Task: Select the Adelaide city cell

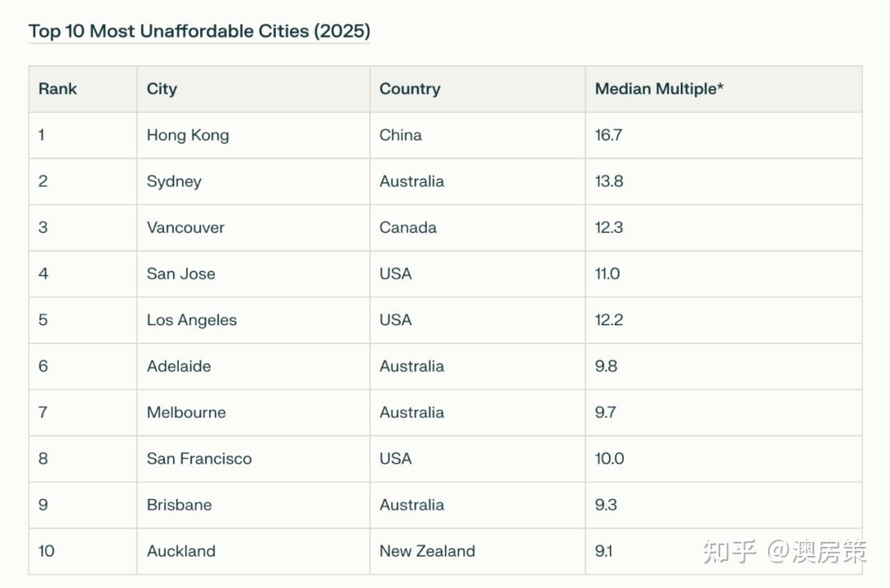Action: click(179, 366)
